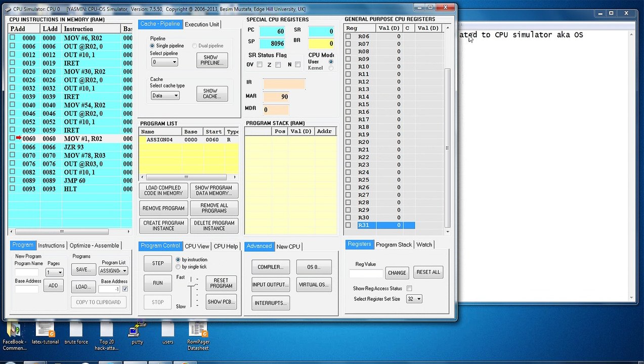Viewport: 644px width, 364px height.
Task: Open the Pages number dropdown
Action: [x=54, y=272]
